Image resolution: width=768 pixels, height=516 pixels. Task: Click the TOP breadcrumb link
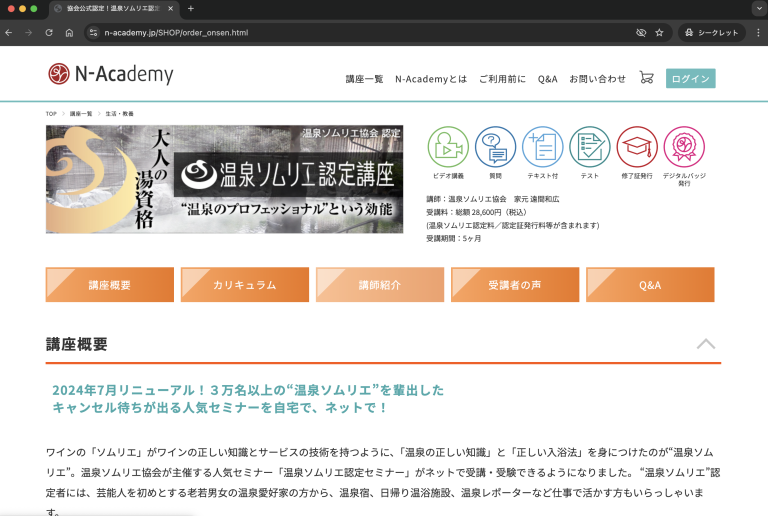coord(51,114)
